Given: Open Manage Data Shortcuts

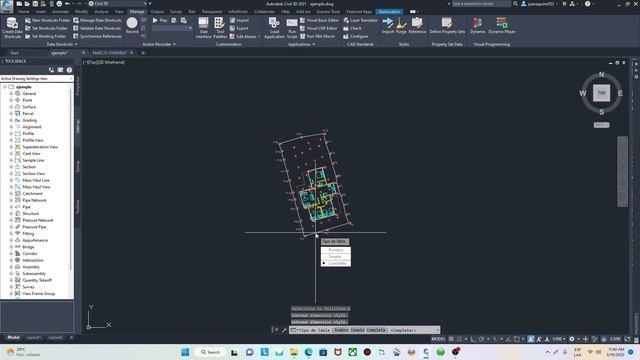Looking at the screenshot, I should [97, 20].
